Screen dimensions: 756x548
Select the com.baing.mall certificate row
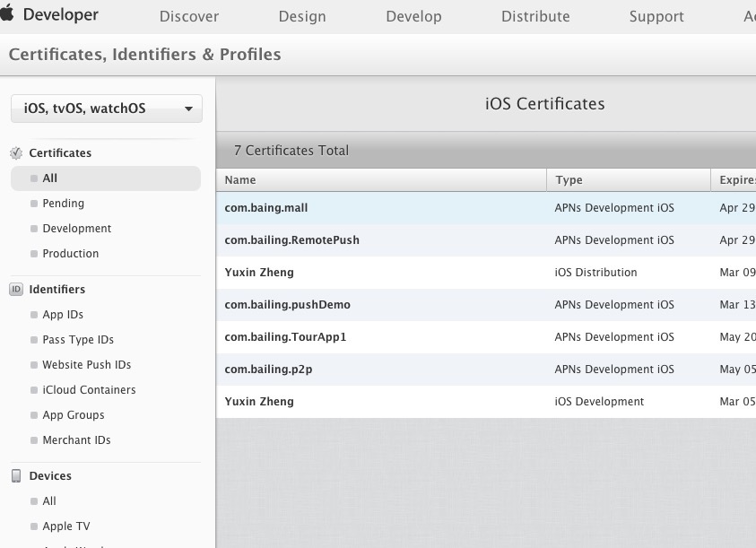(486, 208)
